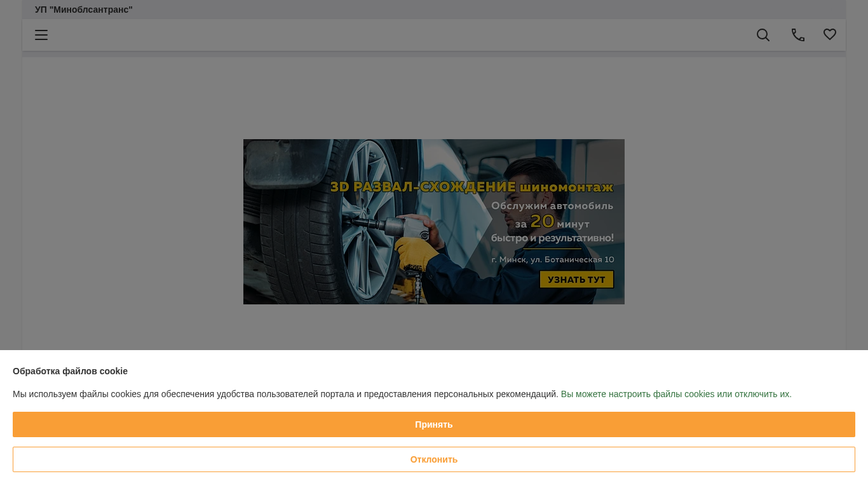Accept cookies with the Принять button
The image size is (868, 488).
434,424
